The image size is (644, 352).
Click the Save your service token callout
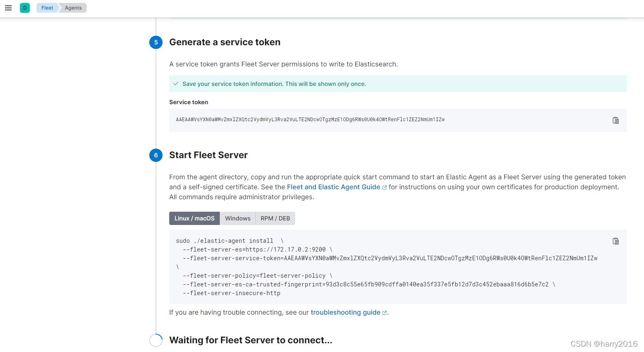(398, 84)
